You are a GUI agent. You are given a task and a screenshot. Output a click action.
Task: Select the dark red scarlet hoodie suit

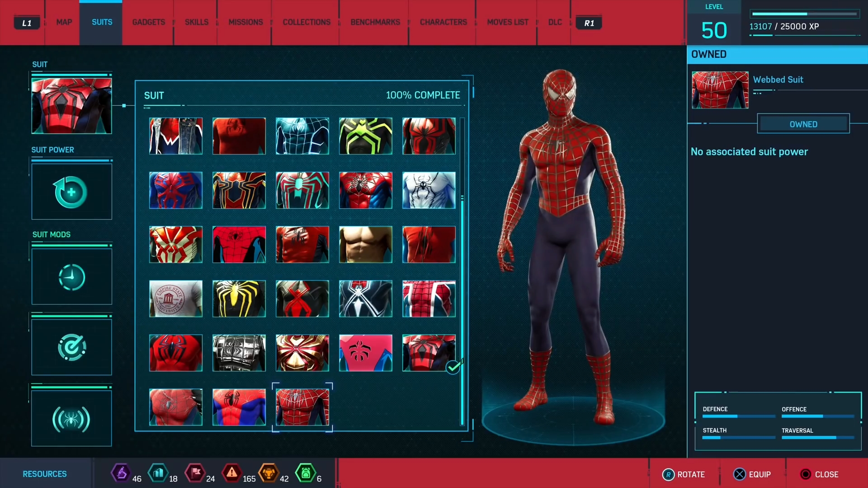coord(302,244)
